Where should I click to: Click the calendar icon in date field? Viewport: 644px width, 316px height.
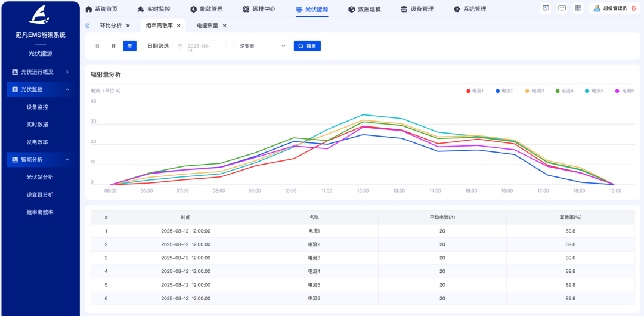(x=180, y=46)
